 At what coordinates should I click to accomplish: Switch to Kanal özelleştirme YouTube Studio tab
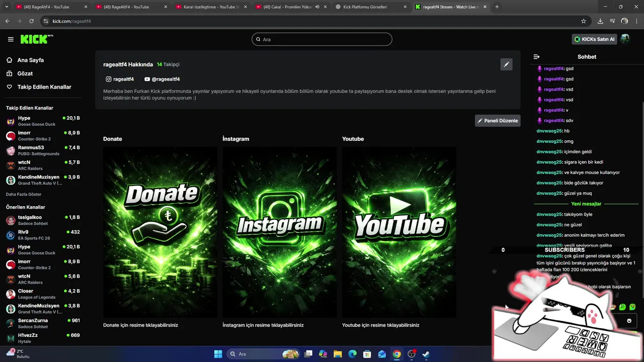pyautogui.click(x=210, y=7)
